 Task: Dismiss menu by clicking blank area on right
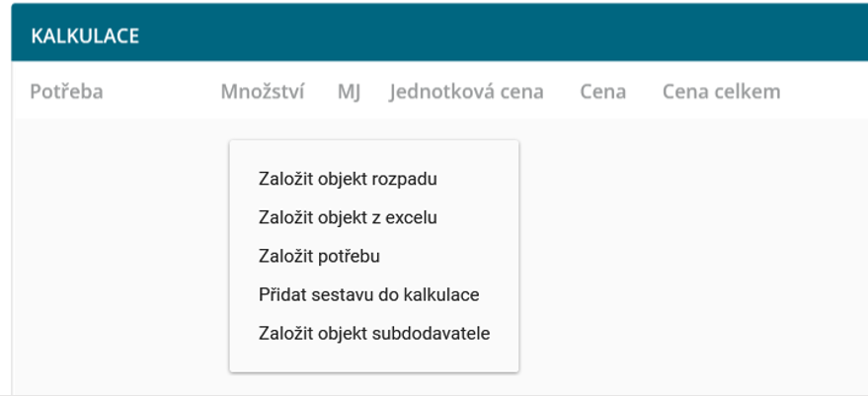[x=691, y=257]
